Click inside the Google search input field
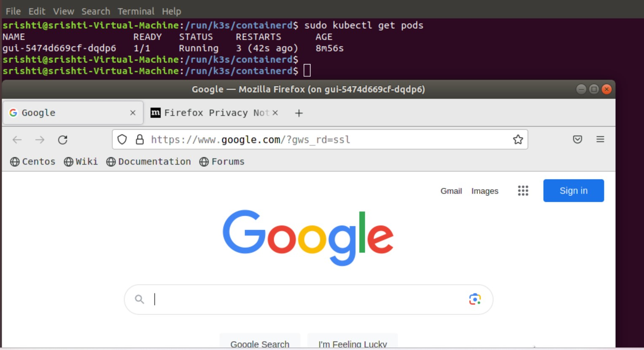Screen dimensions: 644x350 point(295,299)
